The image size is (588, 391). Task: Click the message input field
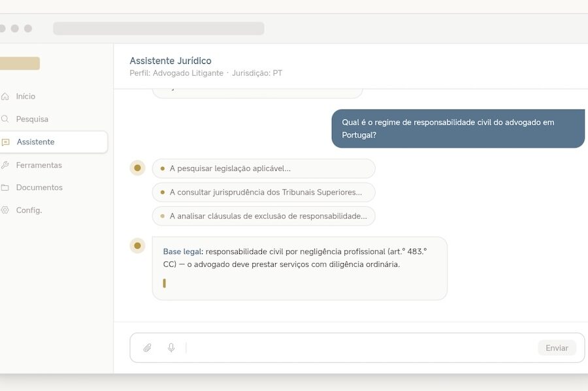coord(359,348)
